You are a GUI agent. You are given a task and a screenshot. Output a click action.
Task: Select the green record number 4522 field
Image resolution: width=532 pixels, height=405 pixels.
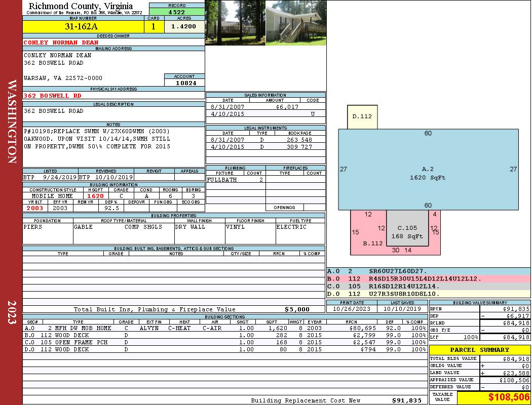(x=177, y=12)
